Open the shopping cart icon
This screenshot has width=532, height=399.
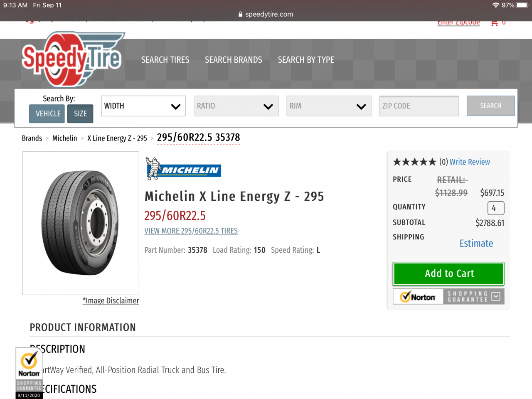pyautogui.click(x=494, y=23)
